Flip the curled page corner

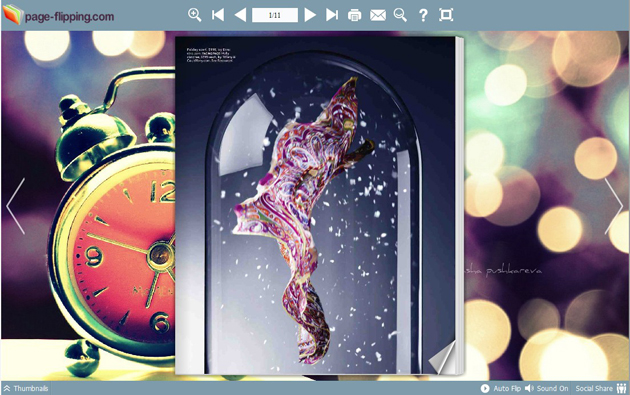coord(443,357)
